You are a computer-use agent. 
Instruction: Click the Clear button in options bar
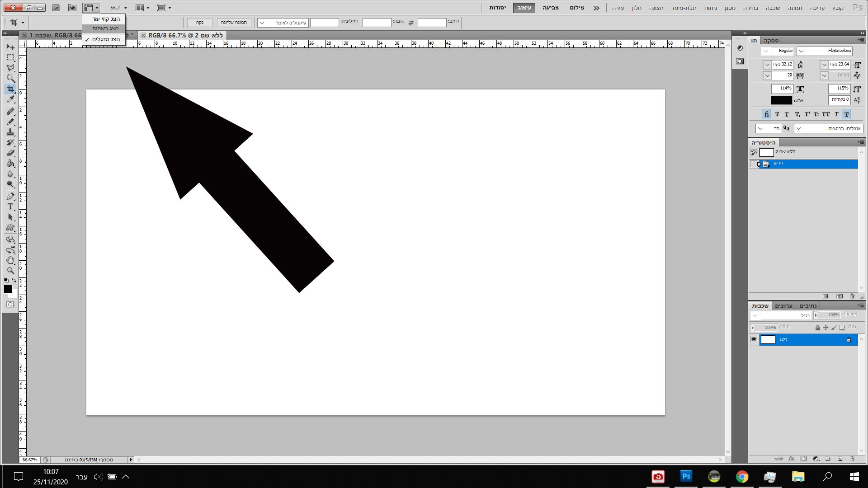(199, 22)
